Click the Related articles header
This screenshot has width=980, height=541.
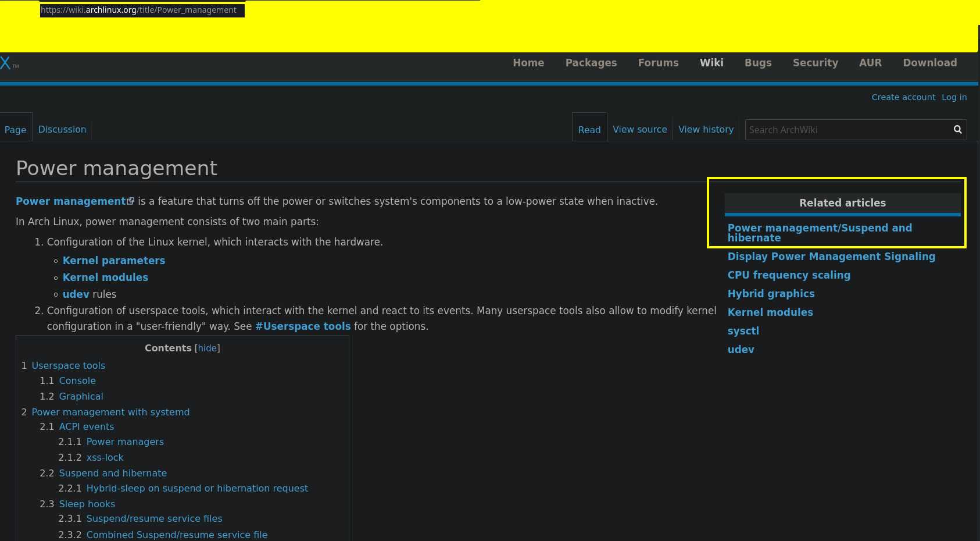point(842,203)
